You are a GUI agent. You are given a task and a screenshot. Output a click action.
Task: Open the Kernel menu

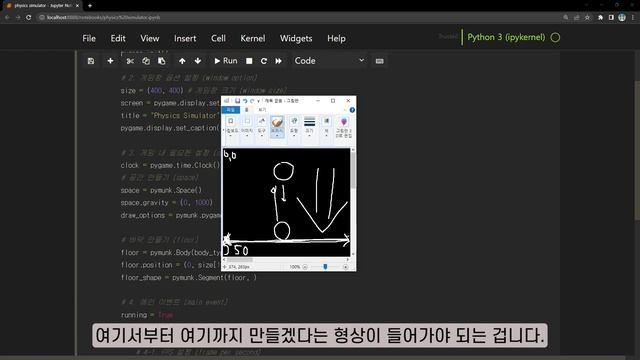(253, 38)
